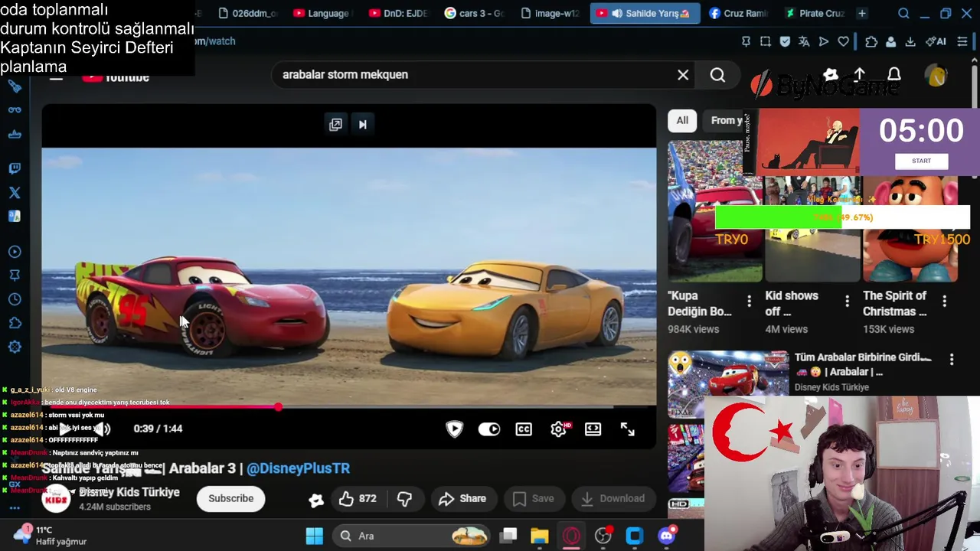Skip to next video above player
The image size is (980, 551).
tap(363, 124)
